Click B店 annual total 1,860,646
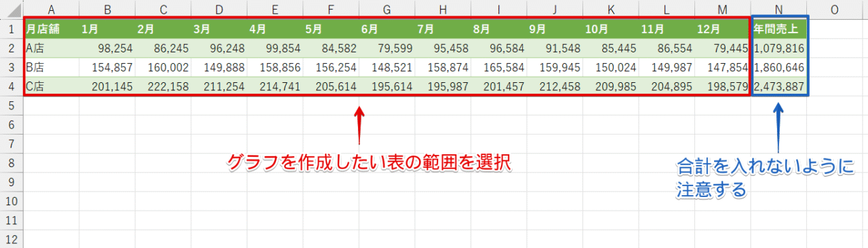Screen dimensions: 868x248 pos(779,67)
